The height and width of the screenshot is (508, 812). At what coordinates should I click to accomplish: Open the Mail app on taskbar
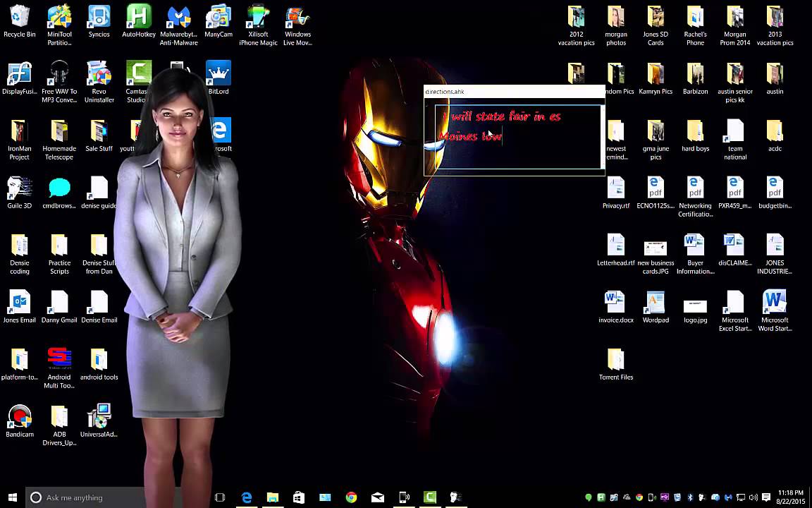pyautogui.click(x=378, y=497)
